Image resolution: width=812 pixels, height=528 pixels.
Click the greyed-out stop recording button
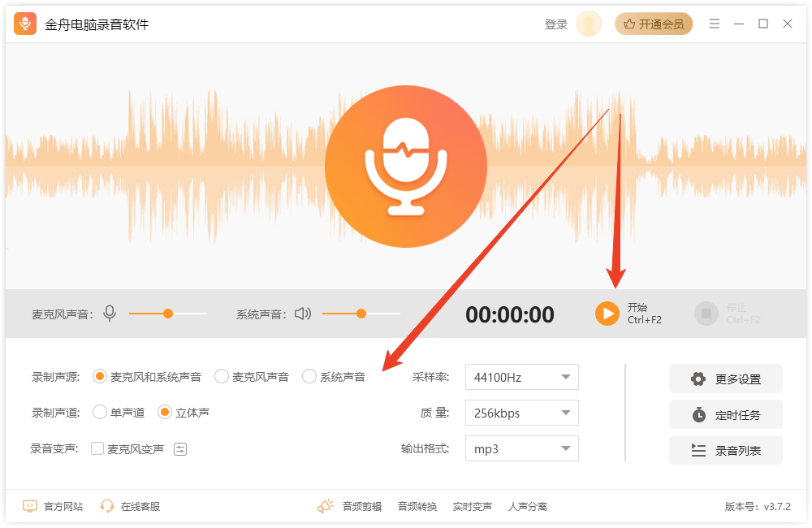[706, 314]
